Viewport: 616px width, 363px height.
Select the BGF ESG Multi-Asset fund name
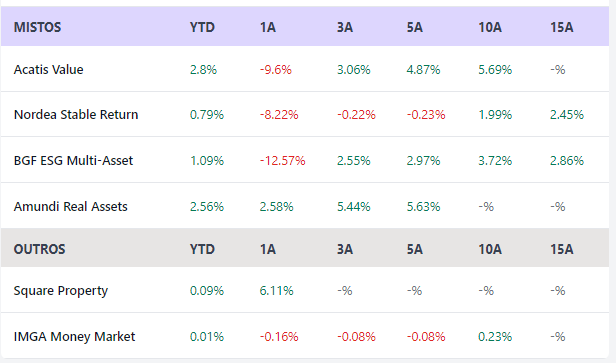point(73,160)
